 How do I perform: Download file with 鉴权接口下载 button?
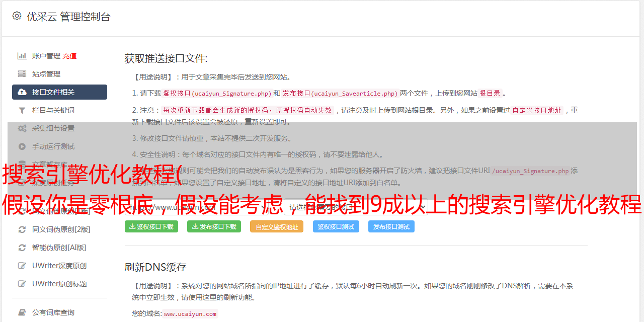[x=151, y=226]
